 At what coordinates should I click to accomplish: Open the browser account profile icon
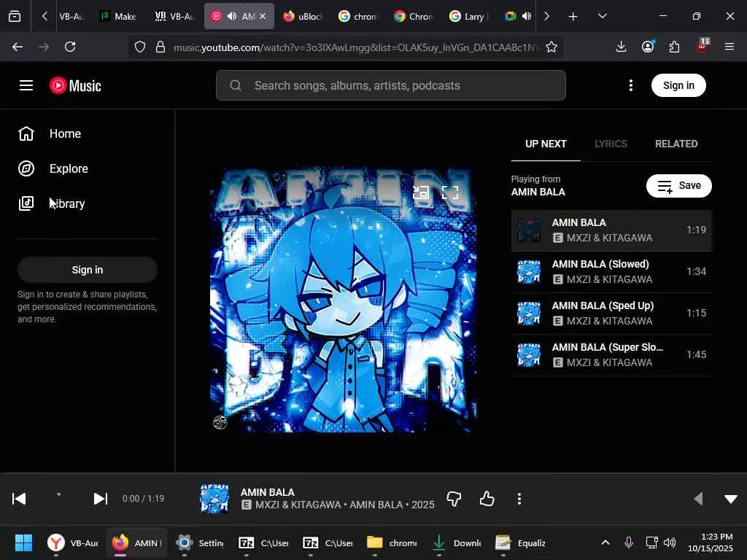pyautogui.click(x=648, y=47)
